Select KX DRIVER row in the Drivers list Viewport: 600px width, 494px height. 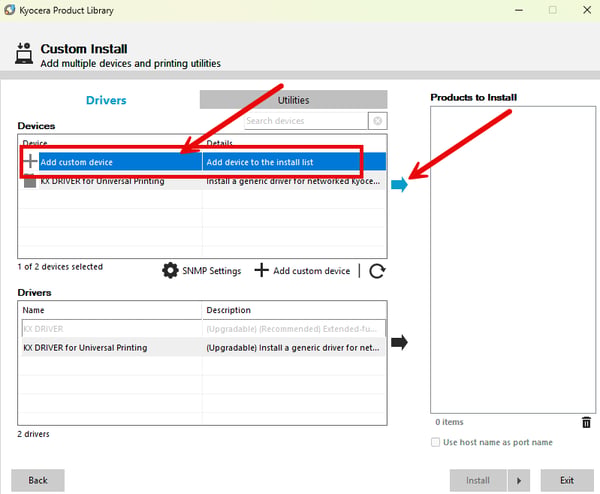point(203,329)
